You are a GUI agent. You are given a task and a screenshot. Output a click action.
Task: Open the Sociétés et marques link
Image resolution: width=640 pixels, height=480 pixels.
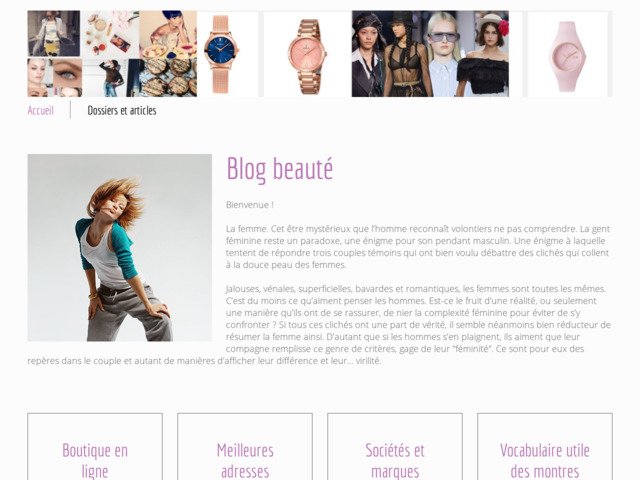[395, 460]
